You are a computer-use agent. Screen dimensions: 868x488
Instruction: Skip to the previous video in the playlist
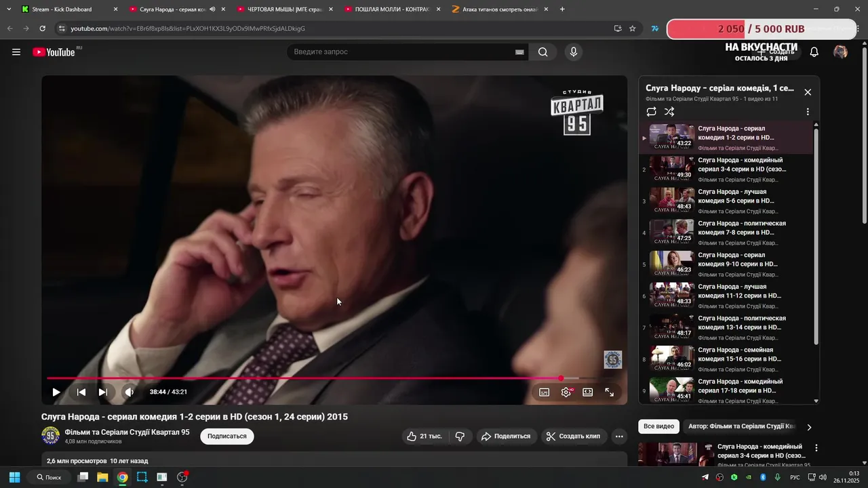pyautogui.click(x=81, y=392)
